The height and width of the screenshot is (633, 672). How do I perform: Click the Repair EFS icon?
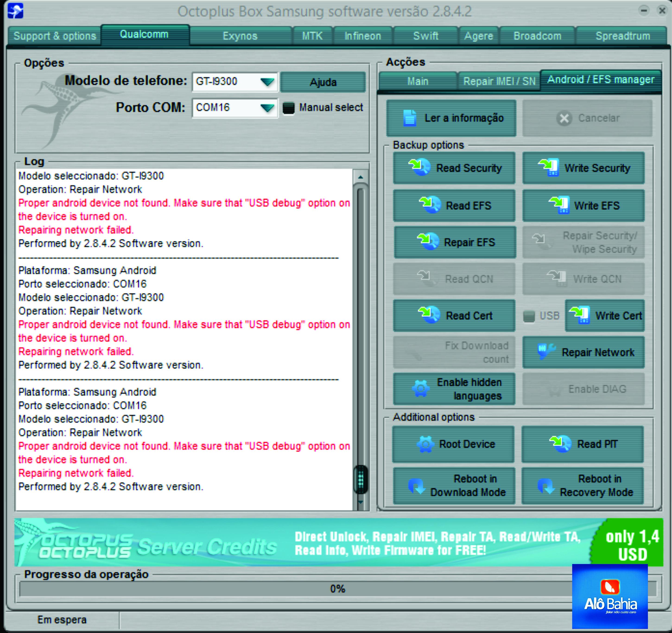click(x=428, y=242)
